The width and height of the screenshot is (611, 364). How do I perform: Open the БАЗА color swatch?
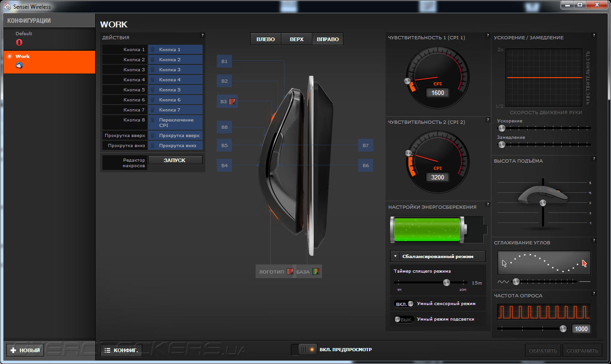tap(315, 272)
